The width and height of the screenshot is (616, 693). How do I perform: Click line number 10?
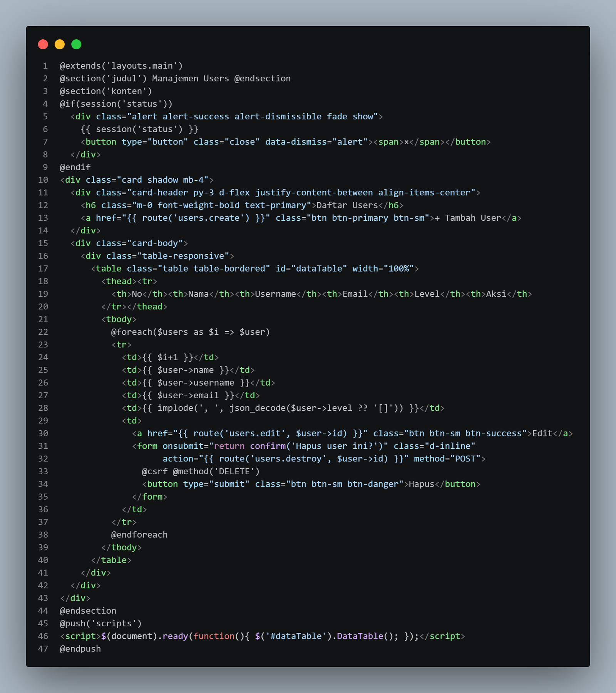point(43,180)
